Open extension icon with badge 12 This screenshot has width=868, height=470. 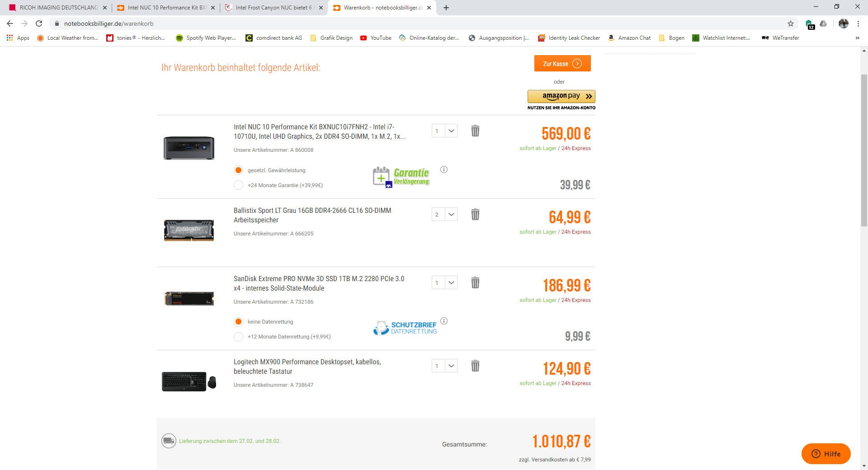(x=810, y=24)
